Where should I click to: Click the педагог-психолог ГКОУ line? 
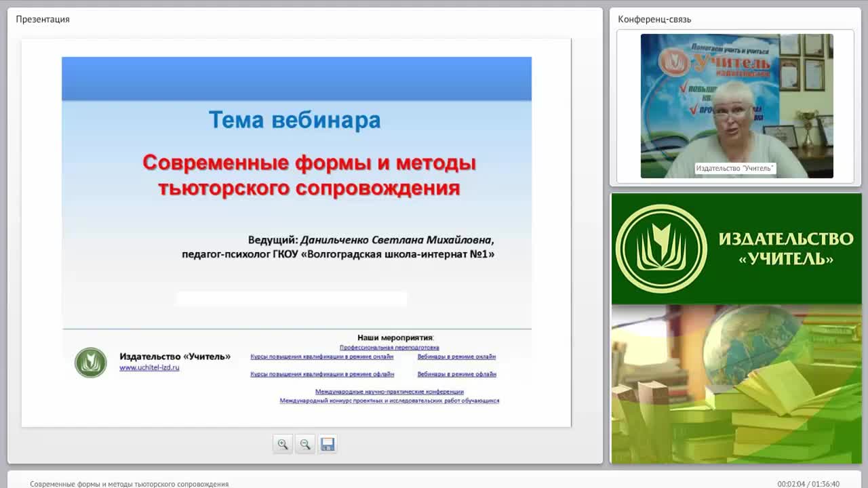click(338, 255)
